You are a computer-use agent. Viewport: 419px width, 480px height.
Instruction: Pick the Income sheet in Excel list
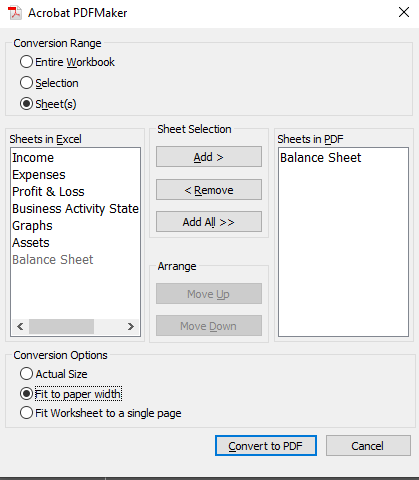[33, 158]
